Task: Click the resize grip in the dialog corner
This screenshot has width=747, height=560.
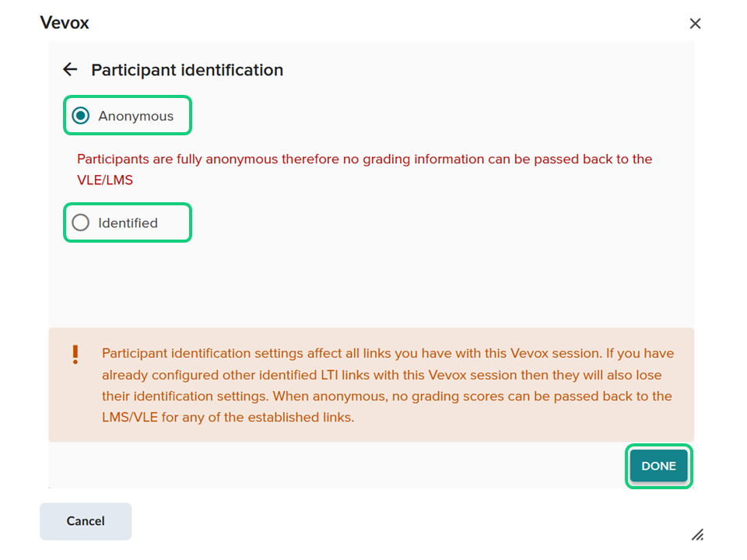Action: point(698,534)
